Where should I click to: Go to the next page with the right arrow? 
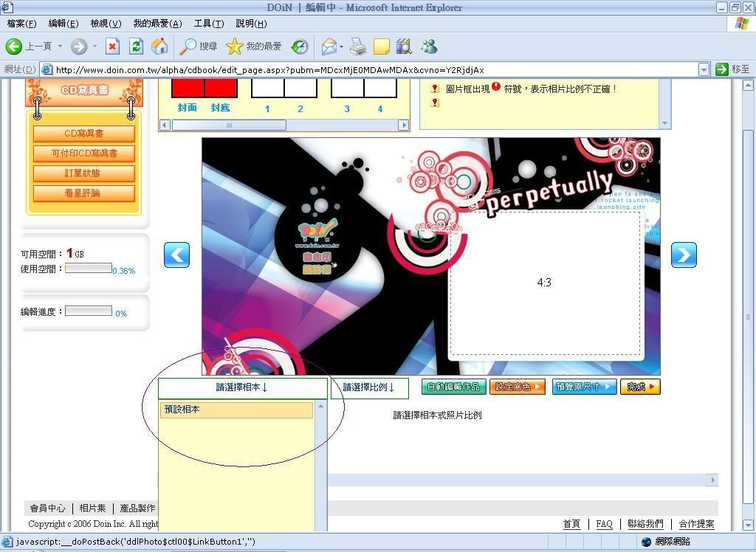684,255
